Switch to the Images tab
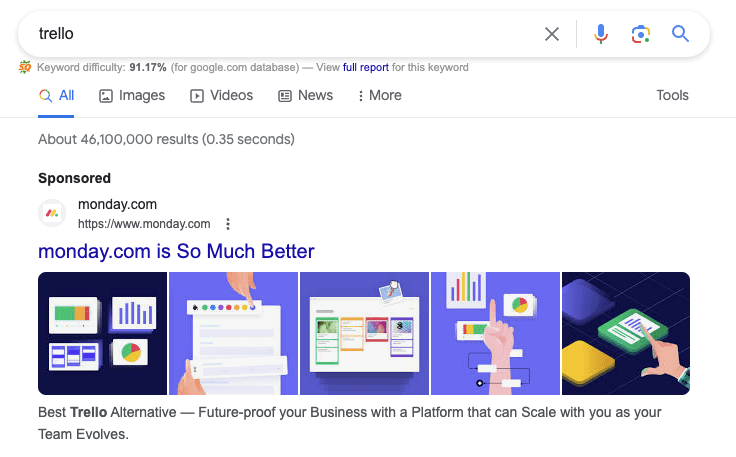 pos(132,96)
